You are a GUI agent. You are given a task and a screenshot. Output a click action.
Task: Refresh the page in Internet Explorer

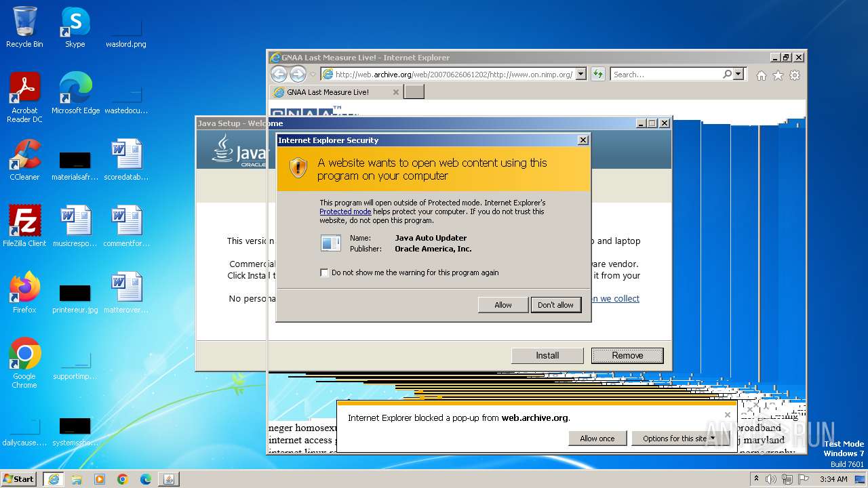597,74
